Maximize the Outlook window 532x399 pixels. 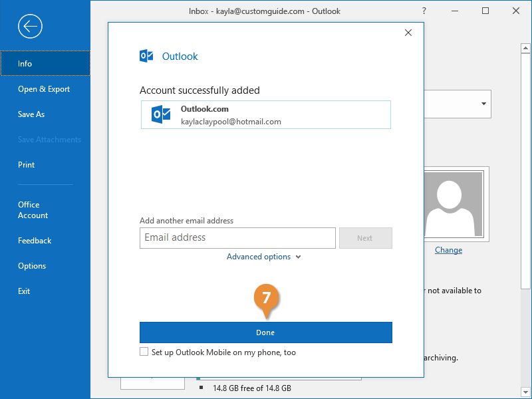tap(485, 11)
